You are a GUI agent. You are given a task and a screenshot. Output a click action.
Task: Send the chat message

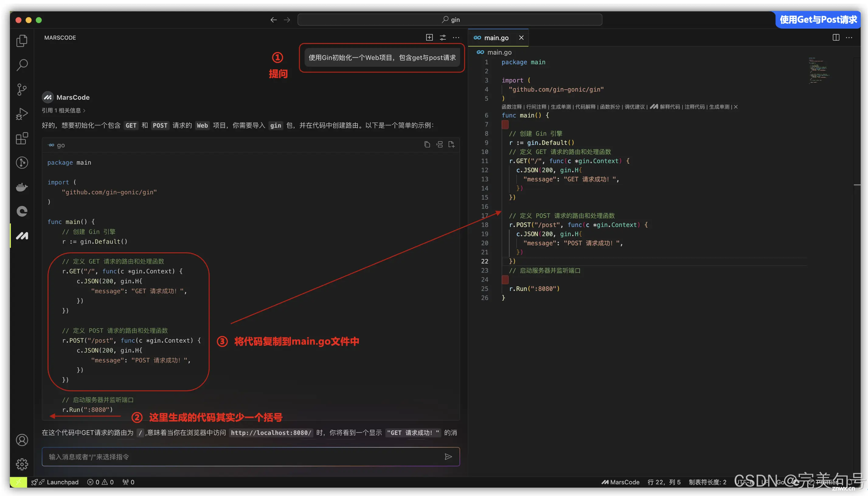tap(448, 456)
